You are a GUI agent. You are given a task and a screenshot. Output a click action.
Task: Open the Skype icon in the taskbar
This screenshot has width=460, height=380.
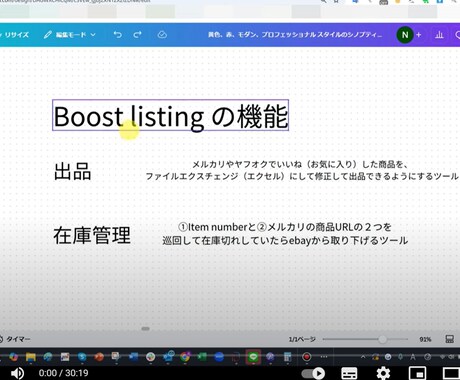tap(82, 357)
